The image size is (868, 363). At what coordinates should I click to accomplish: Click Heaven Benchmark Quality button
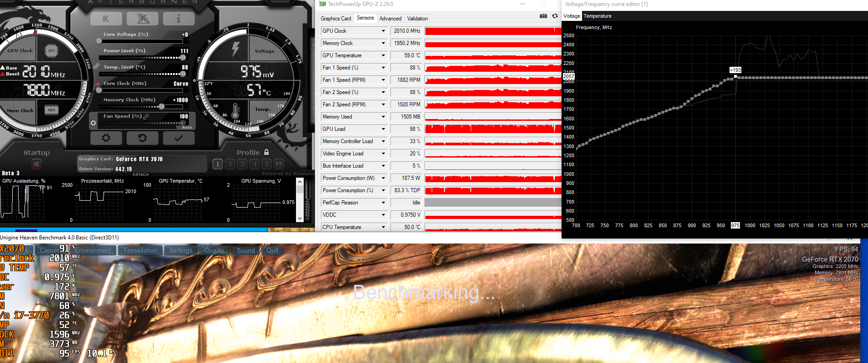click(214, 250)
